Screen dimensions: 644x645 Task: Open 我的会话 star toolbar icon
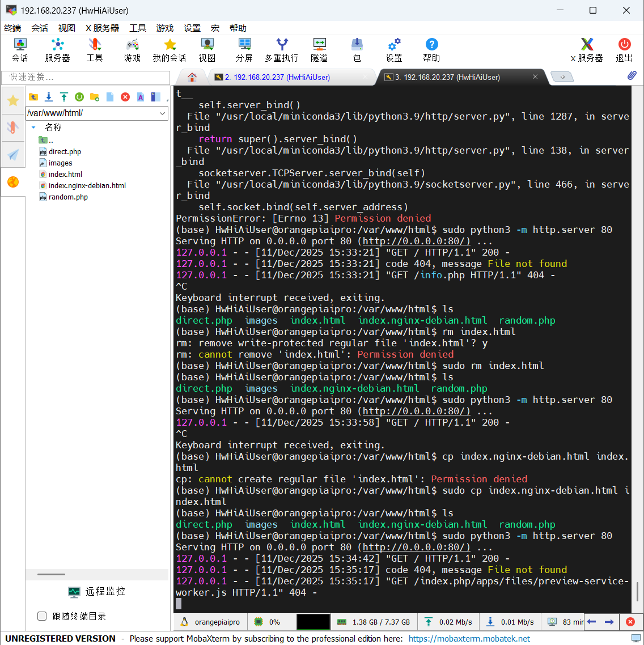[170, 50]
